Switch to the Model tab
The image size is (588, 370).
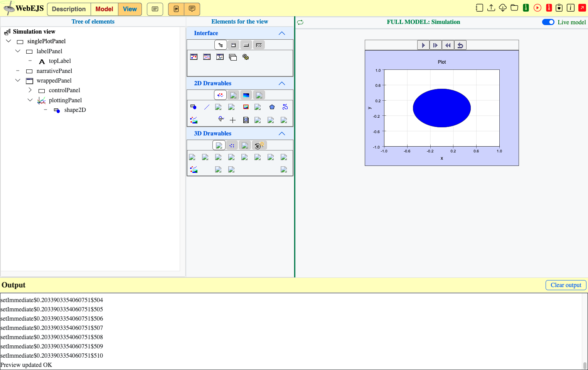(x=104, y=9)
